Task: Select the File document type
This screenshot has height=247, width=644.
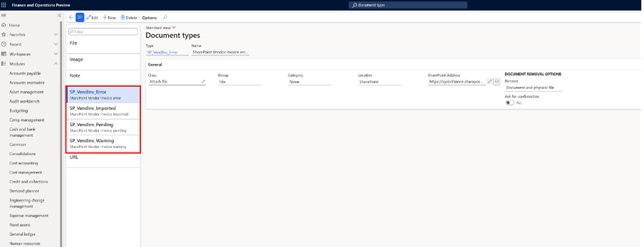Action: pyautogui.click(x=103, y=45)
